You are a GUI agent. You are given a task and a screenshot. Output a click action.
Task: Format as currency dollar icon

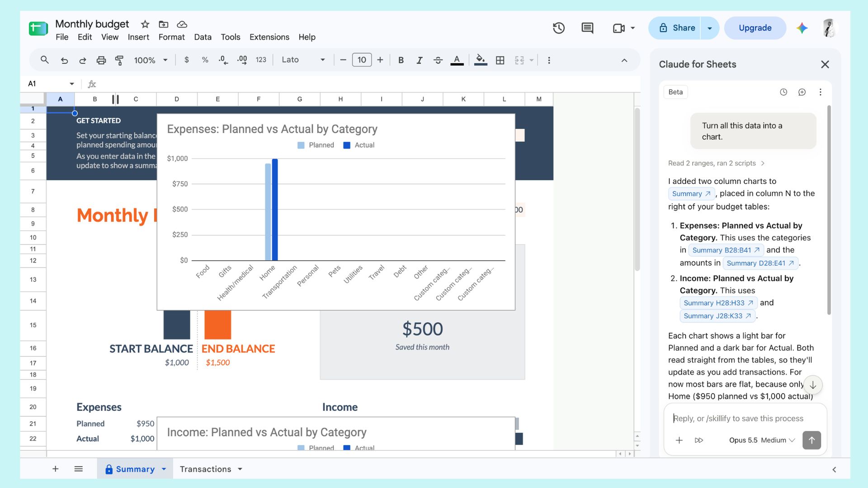(186, 60)
